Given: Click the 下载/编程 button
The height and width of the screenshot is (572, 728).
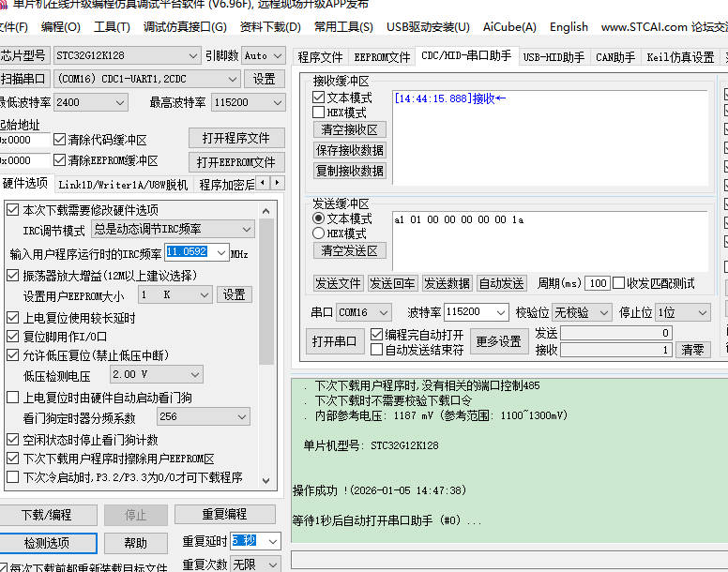Looking at the screenshot, I should pyautogui.click(x=46, y=515).
